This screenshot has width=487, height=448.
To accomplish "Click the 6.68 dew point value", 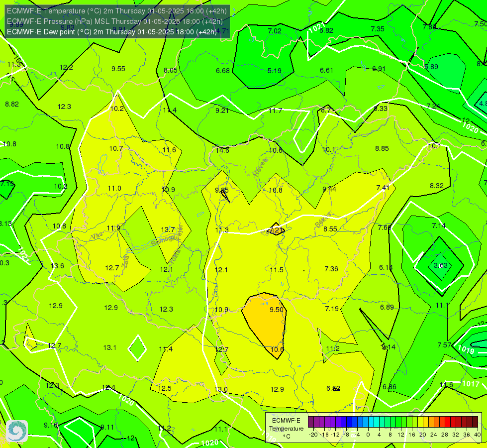I will [x=223, y=71].
